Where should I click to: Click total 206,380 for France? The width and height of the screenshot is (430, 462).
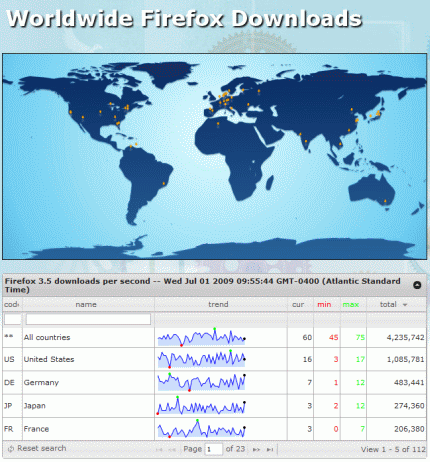point(409,429)
